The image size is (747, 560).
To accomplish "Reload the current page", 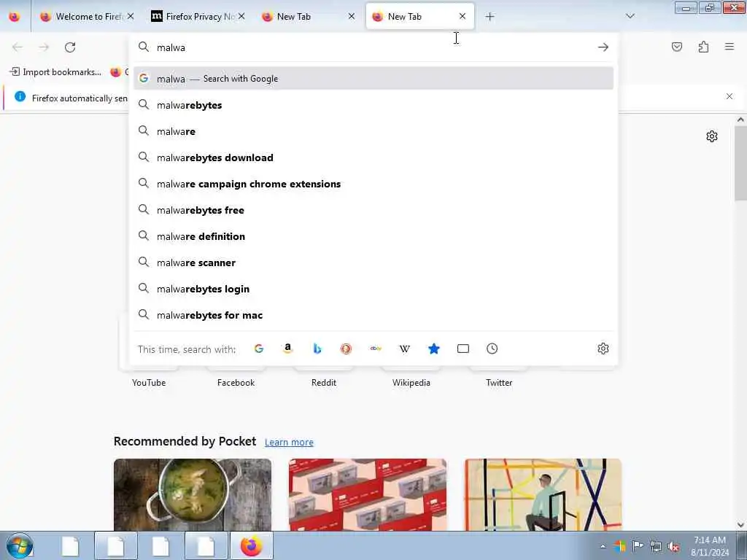I will coord(70,47).
